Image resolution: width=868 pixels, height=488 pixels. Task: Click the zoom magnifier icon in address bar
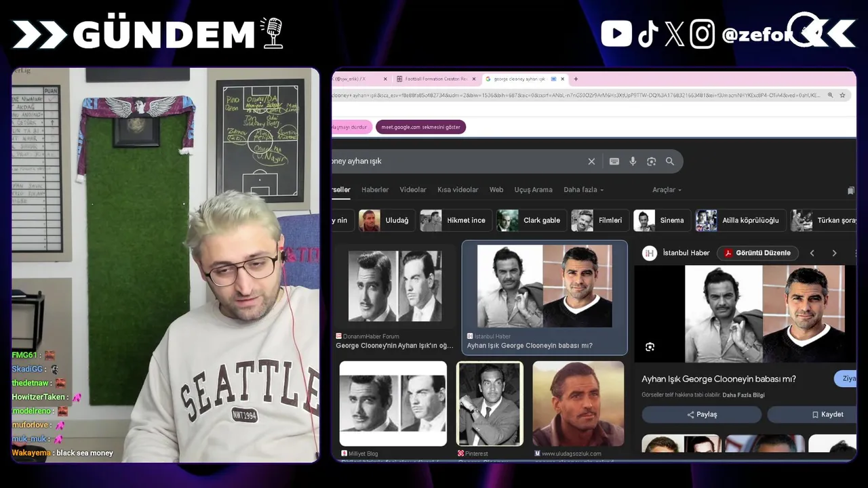(x=829, y=96)
